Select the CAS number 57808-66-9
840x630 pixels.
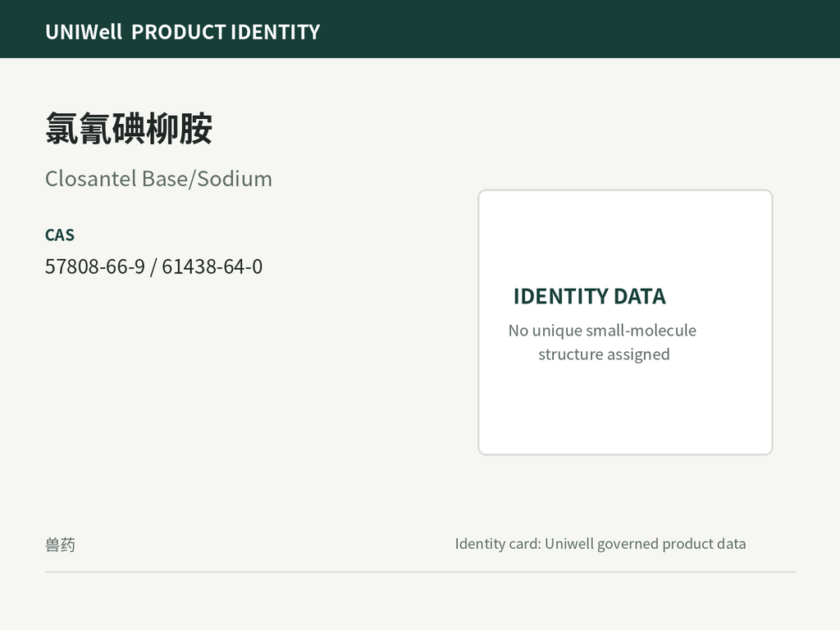tap(95, 267)
